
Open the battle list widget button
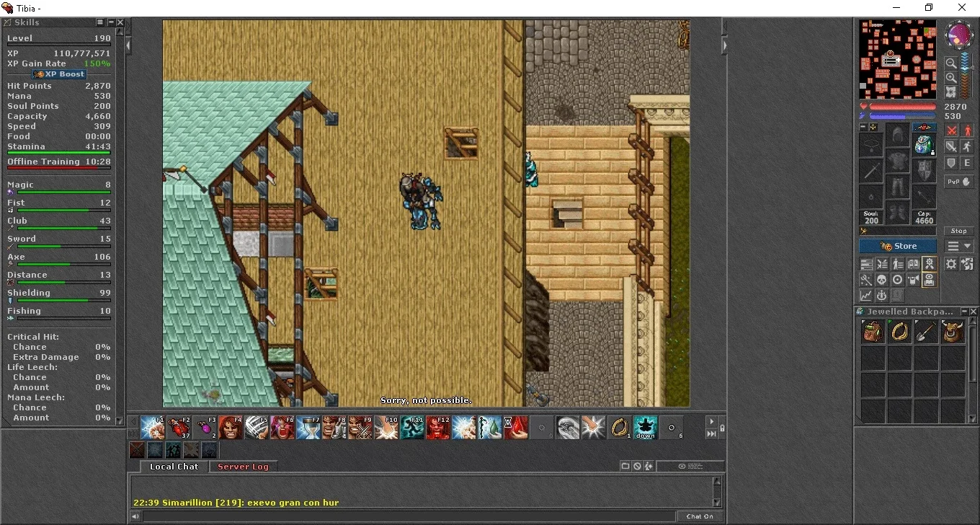881,264
